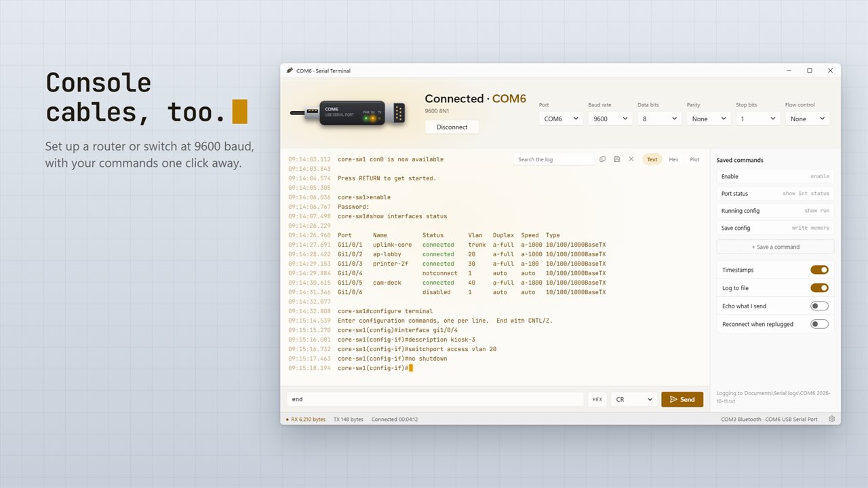Expand the Data bits dropdown
This screenshot has width=868, height=488.
coord(659,119)
